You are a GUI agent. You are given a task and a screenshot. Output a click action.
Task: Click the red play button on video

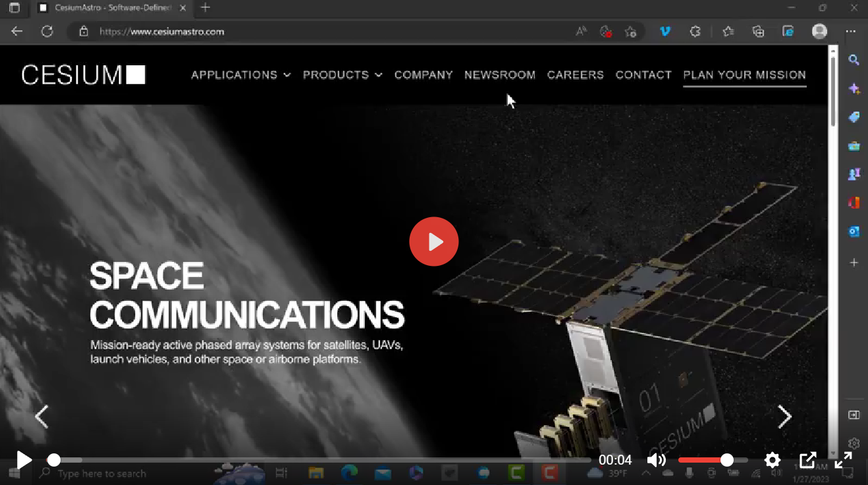point(434,242)
